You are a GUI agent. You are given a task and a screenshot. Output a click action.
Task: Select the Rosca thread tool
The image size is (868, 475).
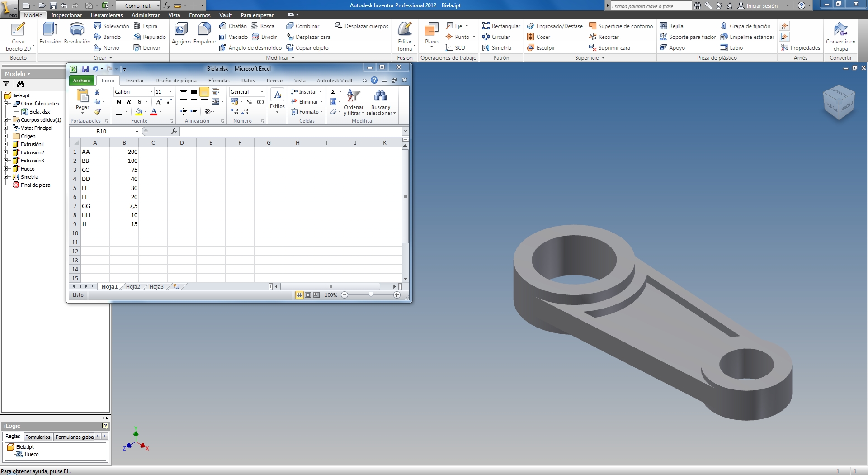[x=263, y=26]
